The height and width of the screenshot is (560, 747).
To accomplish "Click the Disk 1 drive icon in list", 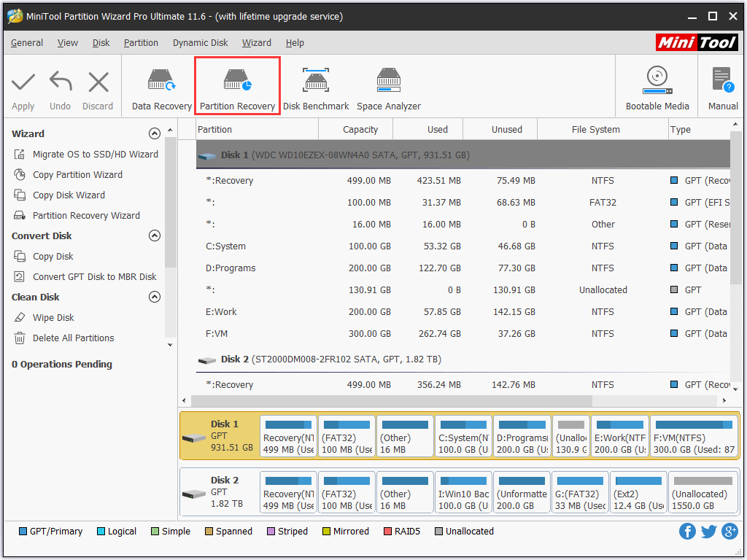I will [206, 156].
